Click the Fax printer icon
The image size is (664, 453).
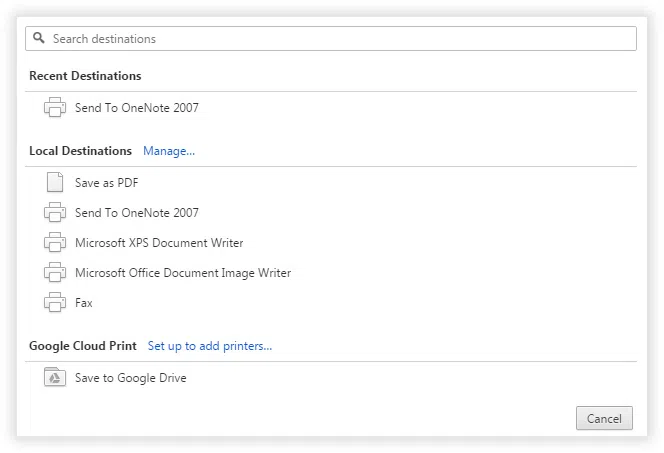coord(55,303)
